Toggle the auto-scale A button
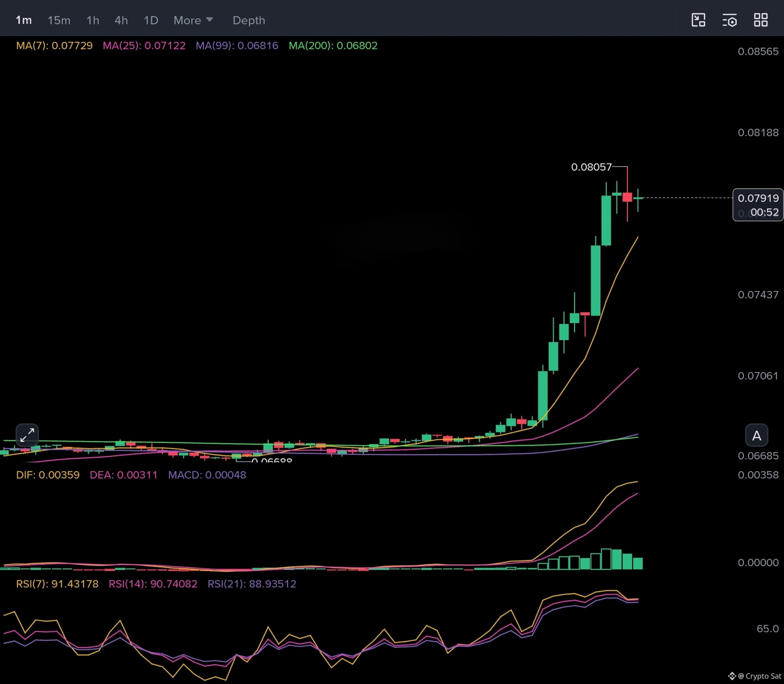Viewport: 784px width, 684px height. coord(756,435)
